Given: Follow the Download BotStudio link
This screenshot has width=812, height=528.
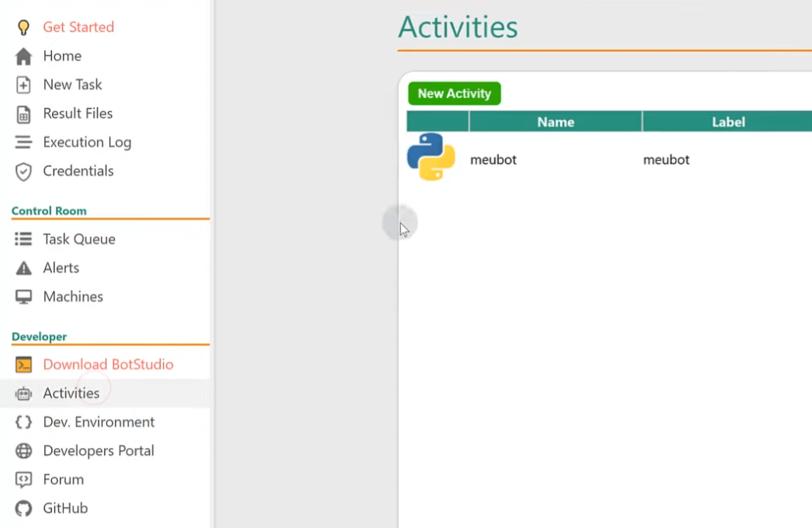Looking at the screenshot, I should pyautogui.click(x=108, y=365).
